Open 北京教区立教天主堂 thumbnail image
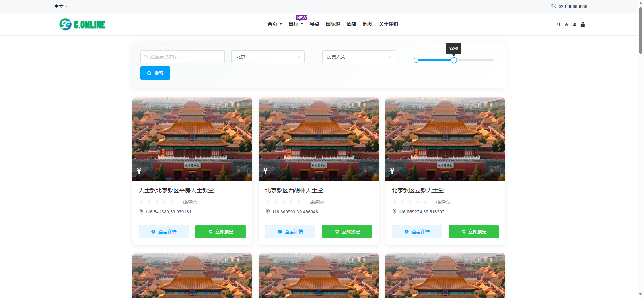 click(445, 139)
